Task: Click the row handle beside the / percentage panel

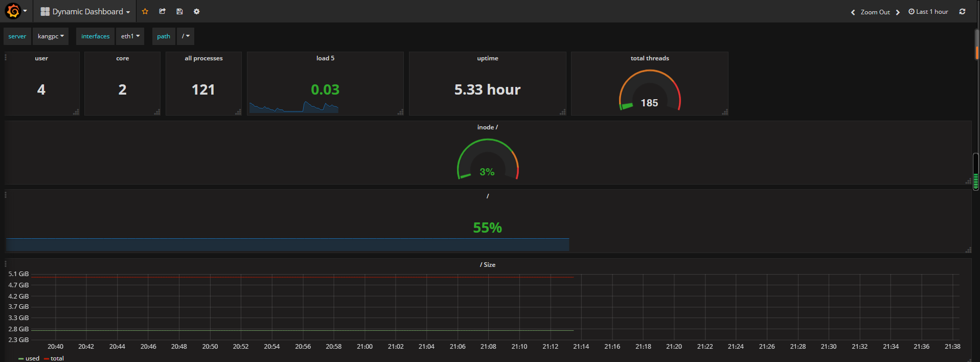Action: tap(6, 195)
